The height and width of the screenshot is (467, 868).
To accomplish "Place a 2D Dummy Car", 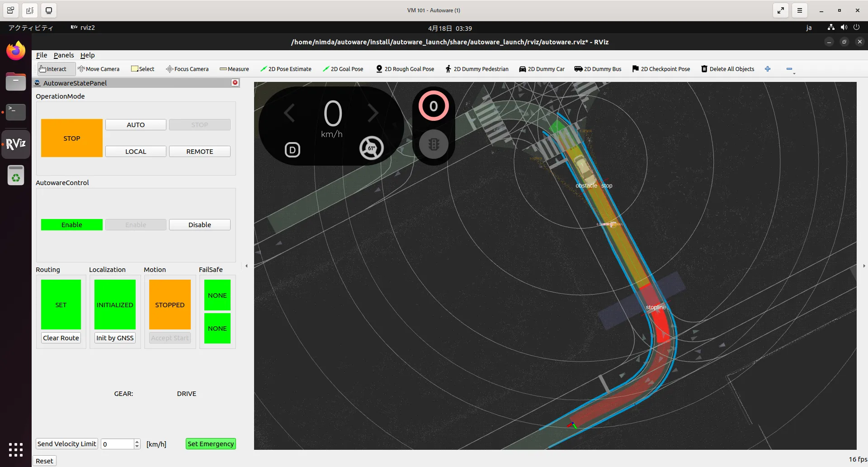I will click(542, 69).
